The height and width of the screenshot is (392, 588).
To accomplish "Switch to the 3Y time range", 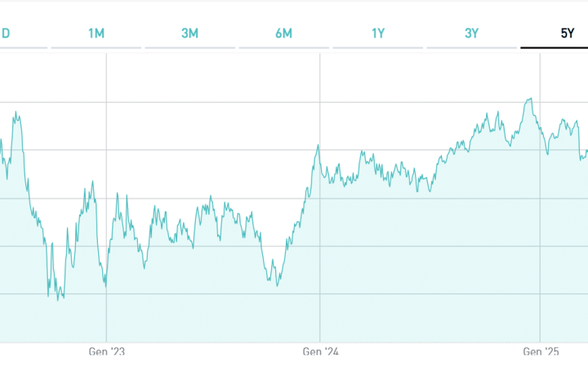I will point(472,33).
